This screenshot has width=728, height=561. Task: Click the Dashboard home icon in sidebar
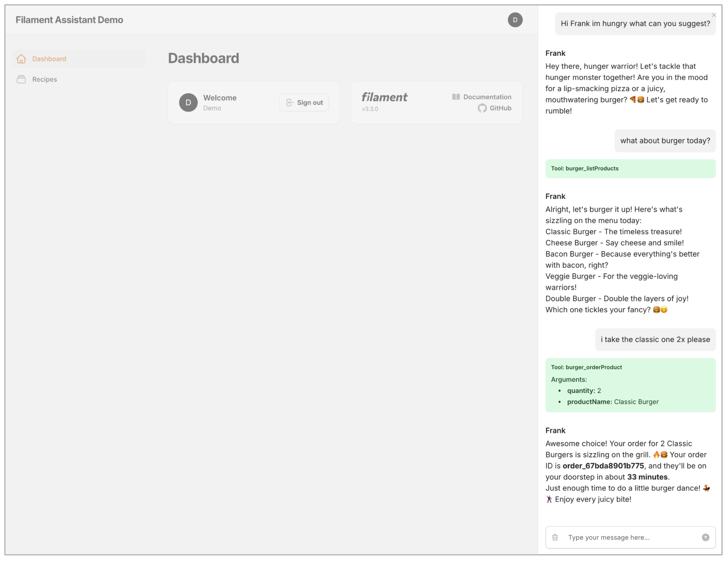[21, 59]
